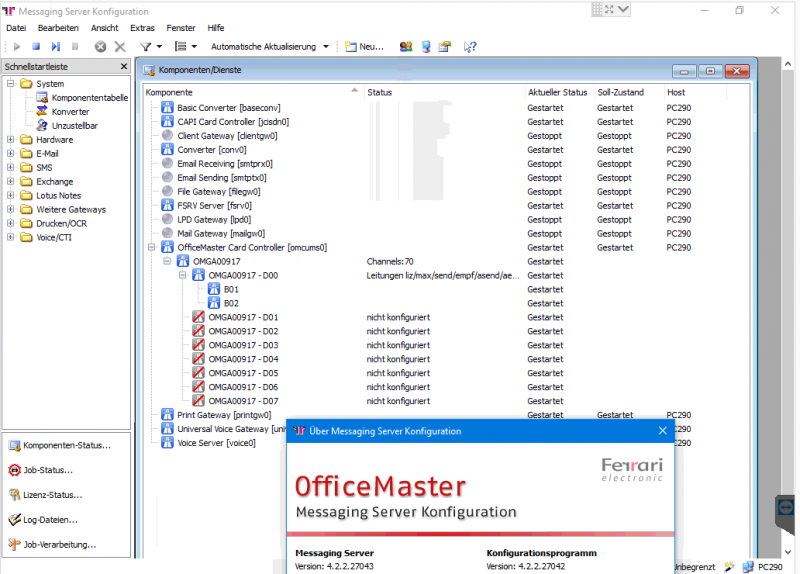The height and width of the screenshot is (574, 800).
Task: Expand the Exchange folder
Action: click(10, 181)
